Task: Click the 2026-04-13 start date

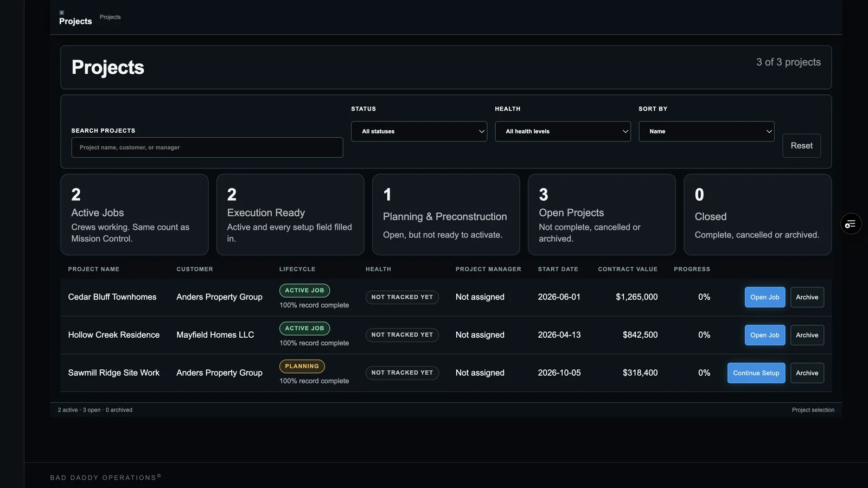Action: [559, 335]
